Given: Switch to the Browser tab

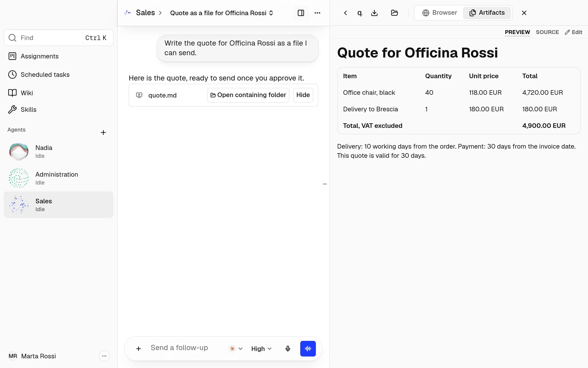Looking at the screenshot, I should (x=439, y=13).
